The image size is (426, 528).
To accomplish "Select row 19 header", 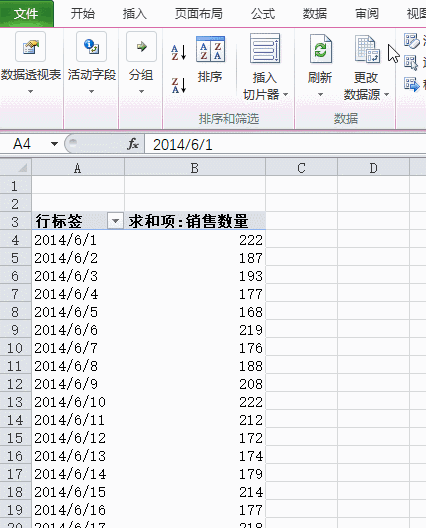I will pos(15,510).
